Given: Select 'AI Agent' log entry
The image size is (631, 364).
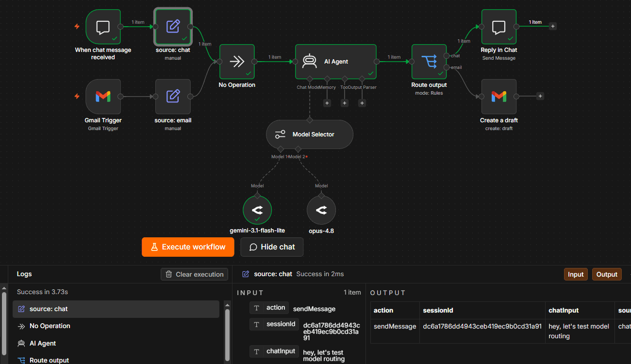Looking at the screenshot, I should click(116, 343).
